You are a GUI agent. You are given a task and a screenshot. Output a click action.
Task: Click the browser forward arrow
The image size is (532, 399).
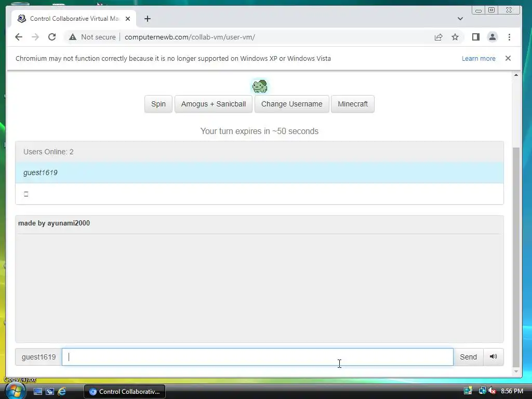(x=35, y=37)
